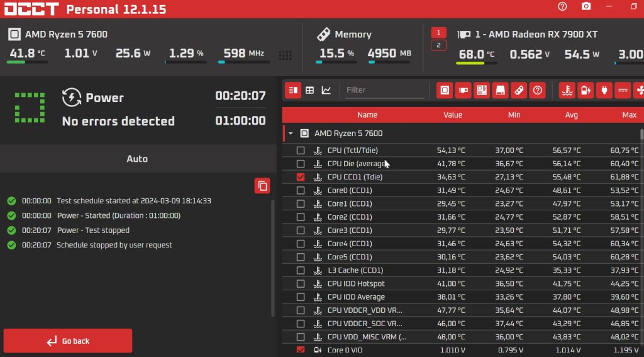Click the Go back button

click(x=68, y=341)
